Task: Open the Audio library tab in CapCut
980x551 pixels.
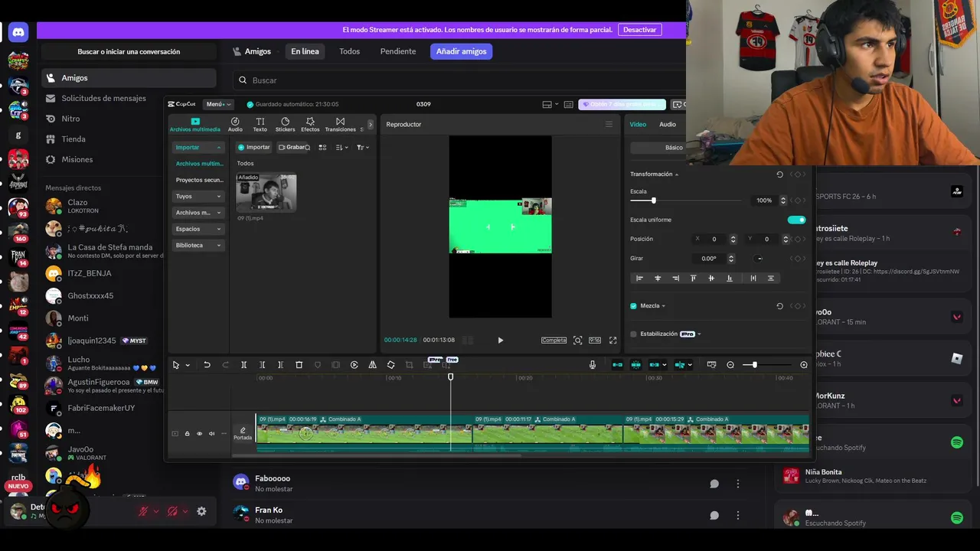Action: tap(235, 125)
